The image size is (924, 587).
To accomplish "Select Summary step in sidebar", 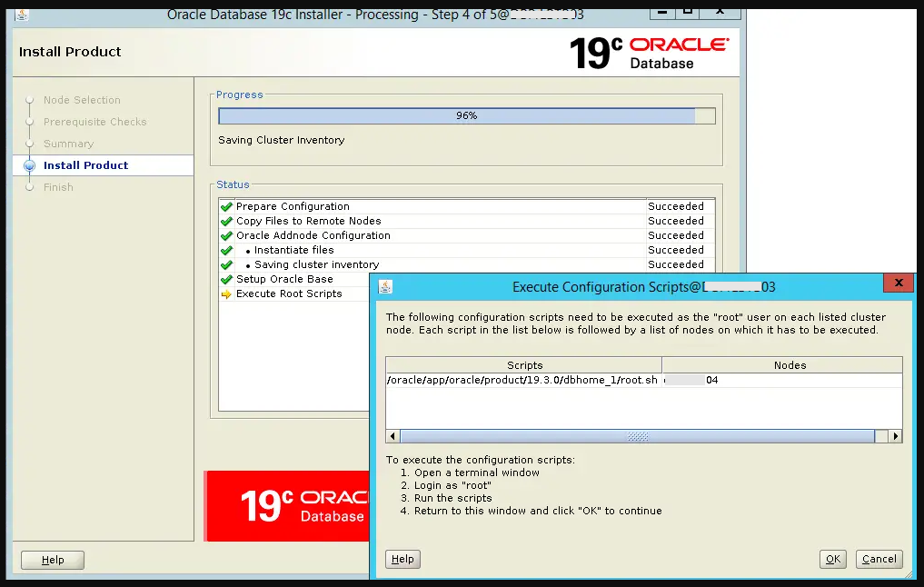I will (68, 144).
